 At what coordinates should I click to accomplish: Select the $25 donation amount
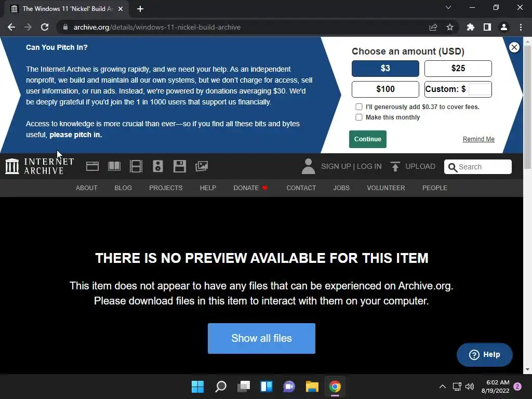pos(458,69)
